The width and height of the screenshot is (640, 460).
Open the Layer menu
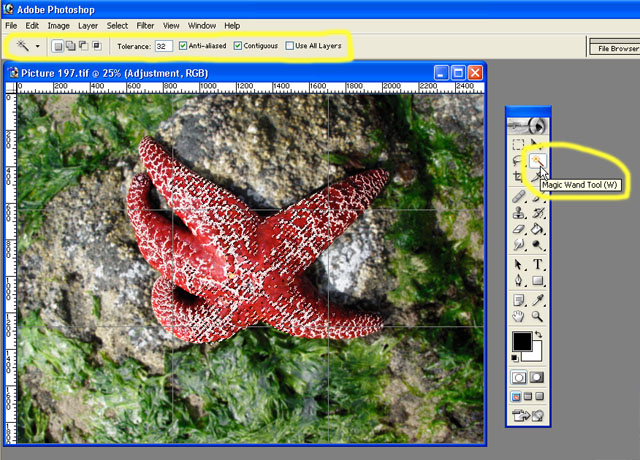pyautogui.click(x=88, y=26)
